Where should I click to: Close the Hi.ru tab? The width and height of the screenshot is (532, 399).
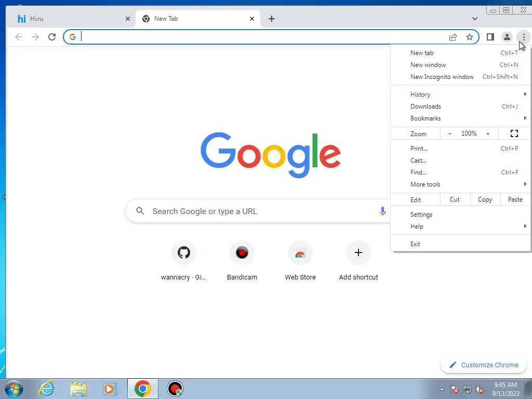click(x=128, y=19)
